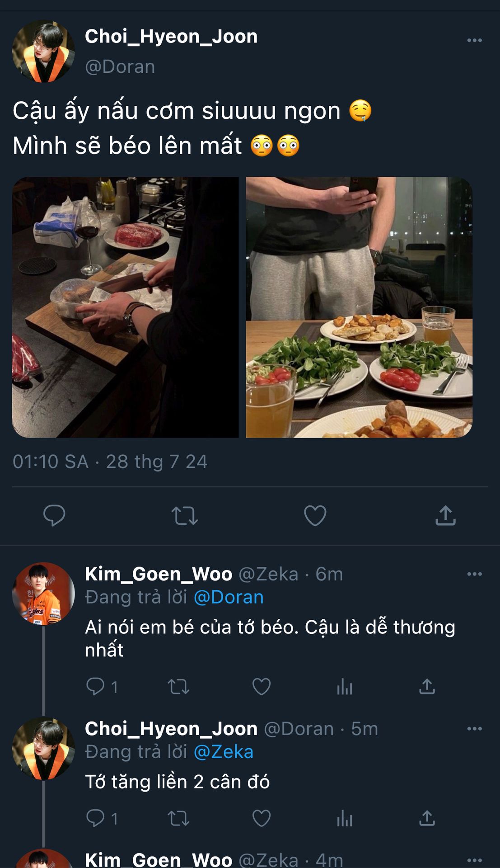Retweet Zeka's 6m reply
Screen dimensions: 500x868
(x=178, y=687)
